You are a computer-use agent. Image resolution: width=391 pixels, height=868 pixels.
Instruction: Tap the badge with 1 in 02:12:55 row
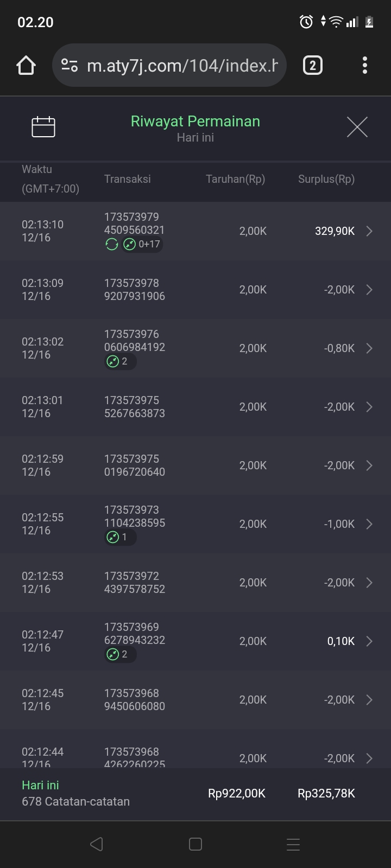point(119,537)
